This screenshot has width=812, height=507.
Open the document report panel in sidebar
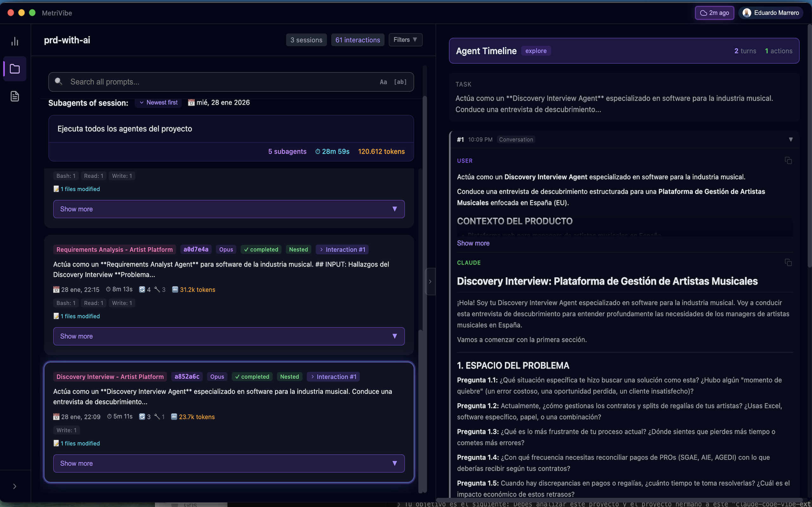[14, 96]
